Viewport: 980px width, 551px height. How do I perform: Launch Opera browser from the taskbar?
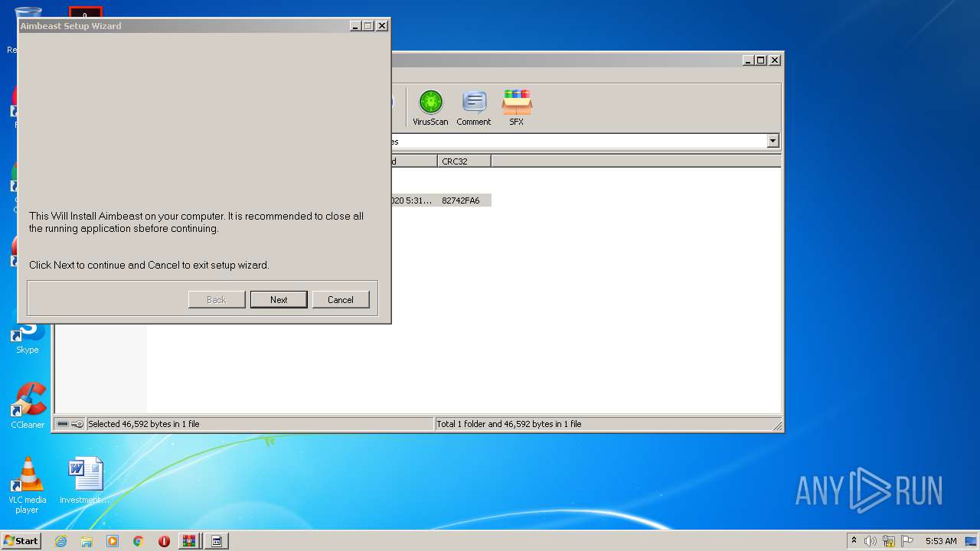pos(164,541)
